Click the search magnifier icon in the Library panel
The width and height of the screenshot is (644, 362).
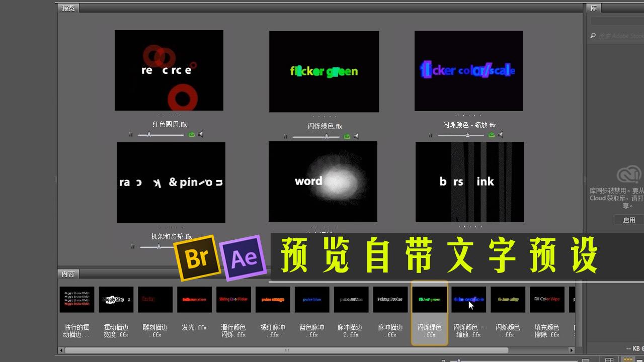(594, 35)
